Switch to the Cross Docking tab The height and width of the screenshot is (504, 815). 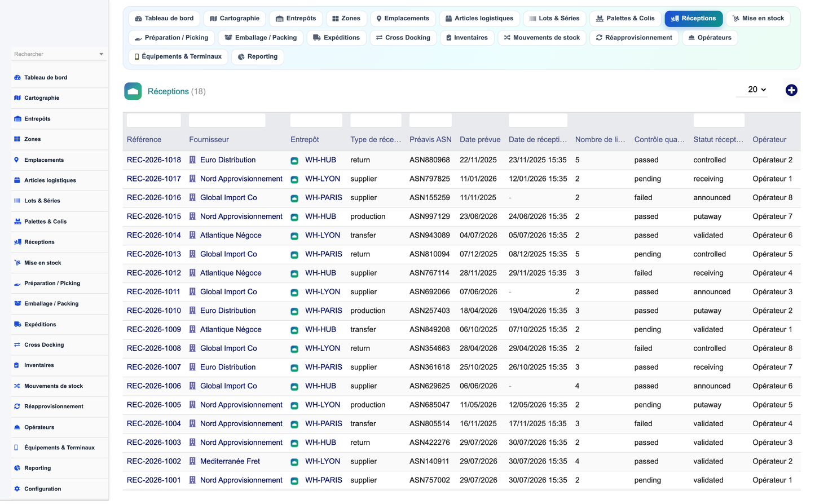pyautogui.click(x=403, y=38)
